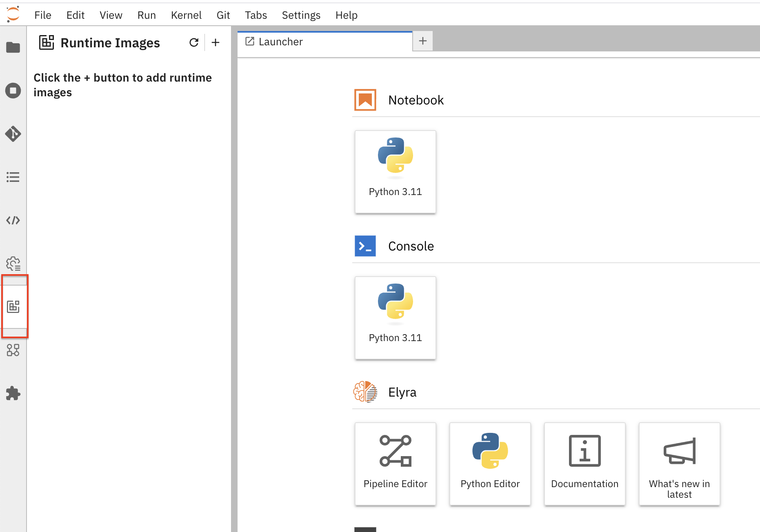
Task: Click the Runtime Images panel title
Action: (110, 43)
